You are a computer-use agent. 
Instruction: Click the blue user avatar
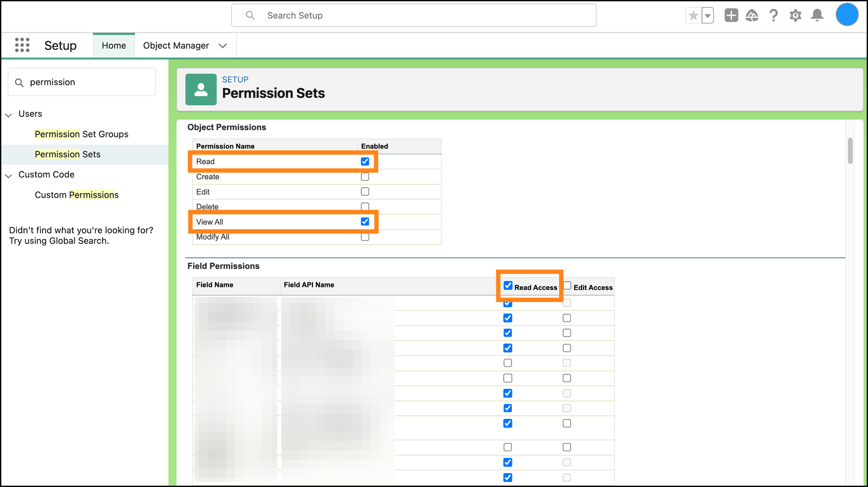coord(847,15)
